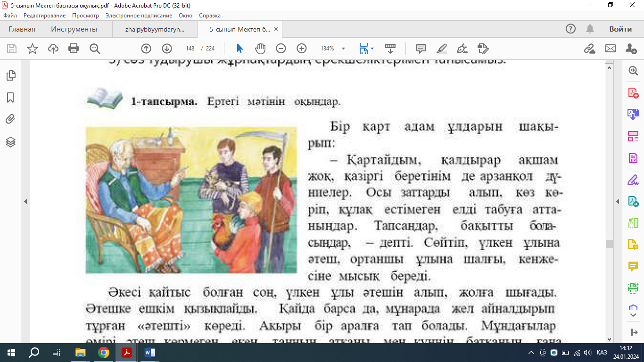644x362 pixels.
Task: Click the purple document tool icon in right pane
Action: (x=633, y=158)
